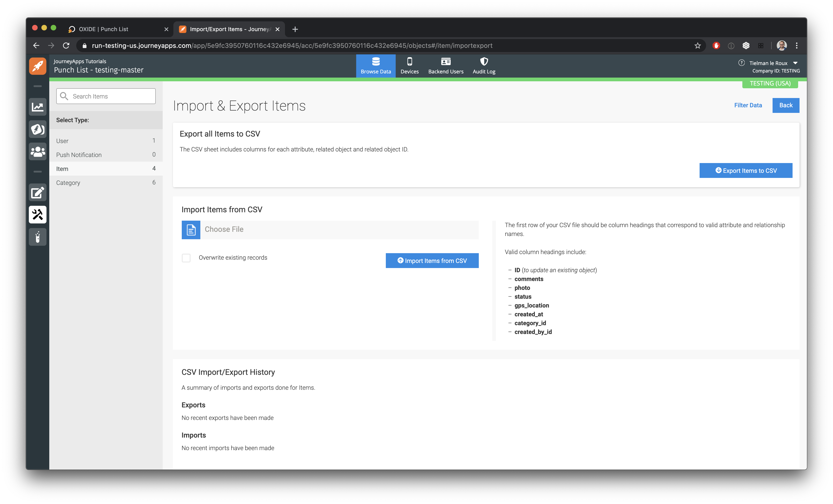Open the users group sidebar icon
Viewport: 833px width, 504px height.
pyautogui.click(x=37, y=151)
